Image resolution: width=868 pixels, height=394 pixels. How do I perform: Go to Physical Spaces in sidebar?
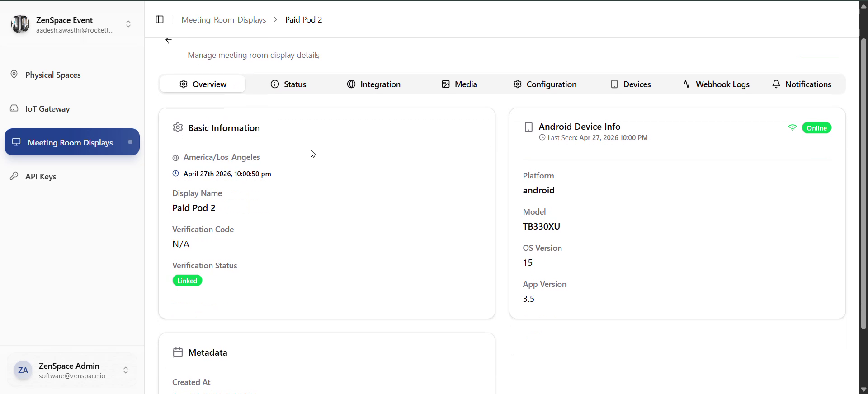pos(72,75)
